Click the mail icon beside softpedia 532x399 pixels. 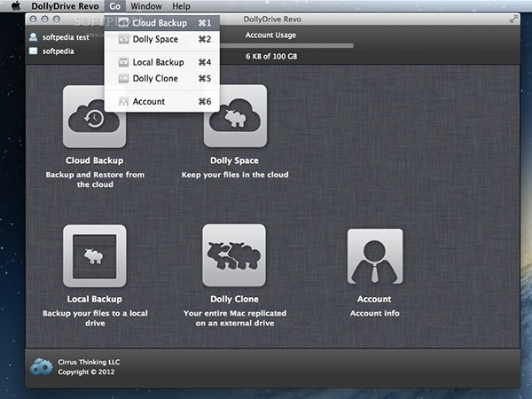[x=34, y=51]
